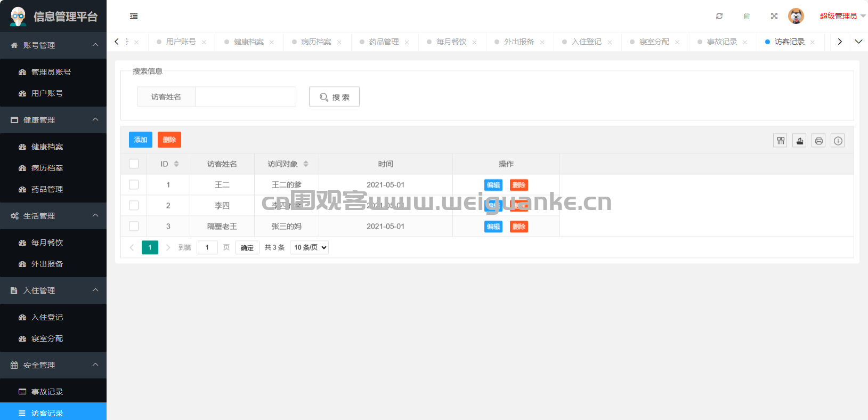Image resolution: width=868 pixels, height=420 pixels.
Task: Click the 确定 page jump button
Action: pyautogui.click(x=247, y=247)
